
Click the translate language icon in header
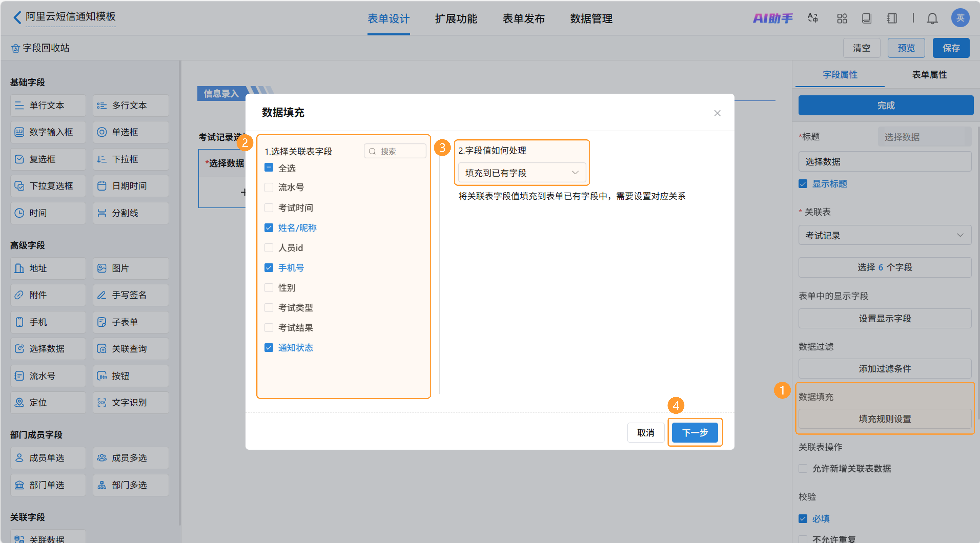pos(813,18)
